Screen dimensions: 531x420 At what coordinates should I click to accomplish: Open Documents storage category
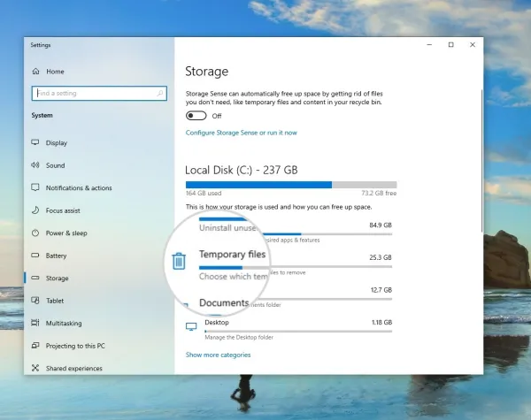coord(224,302)
